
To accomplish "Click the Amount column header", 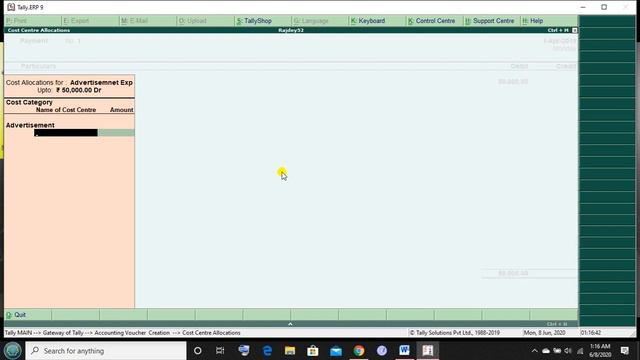I will (x=121, y=110).
